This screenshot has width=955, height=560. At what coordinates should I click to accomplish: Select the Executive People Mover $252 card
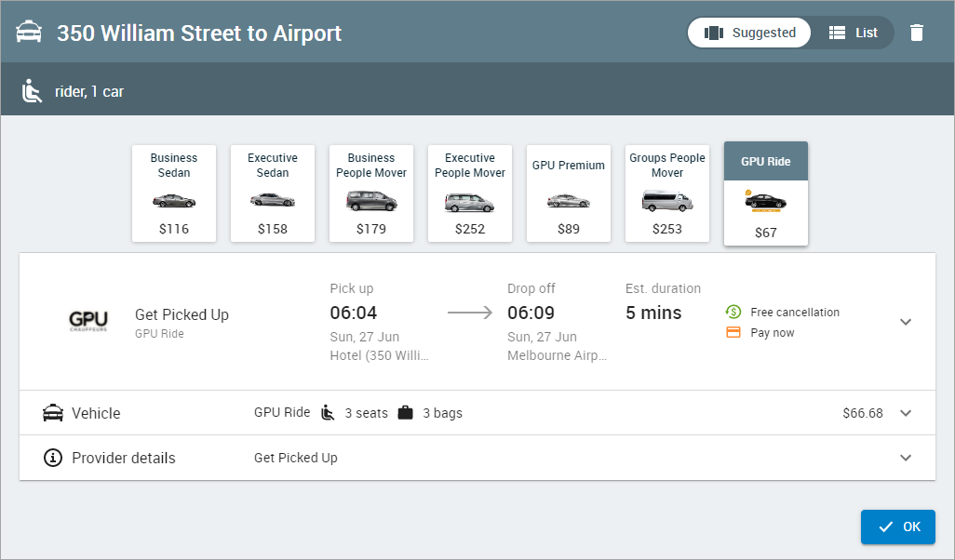(x=470, y=193)
